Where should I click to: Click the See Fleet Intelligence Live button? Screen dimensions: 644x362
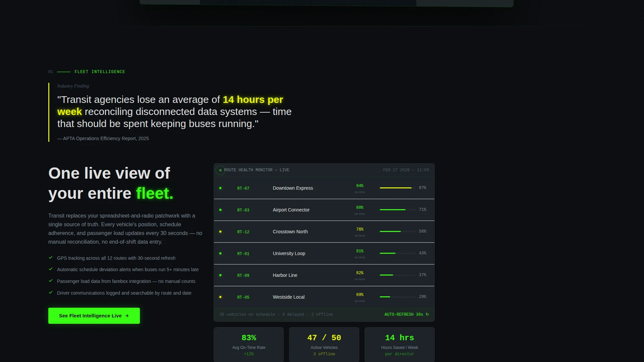(94, 316)
